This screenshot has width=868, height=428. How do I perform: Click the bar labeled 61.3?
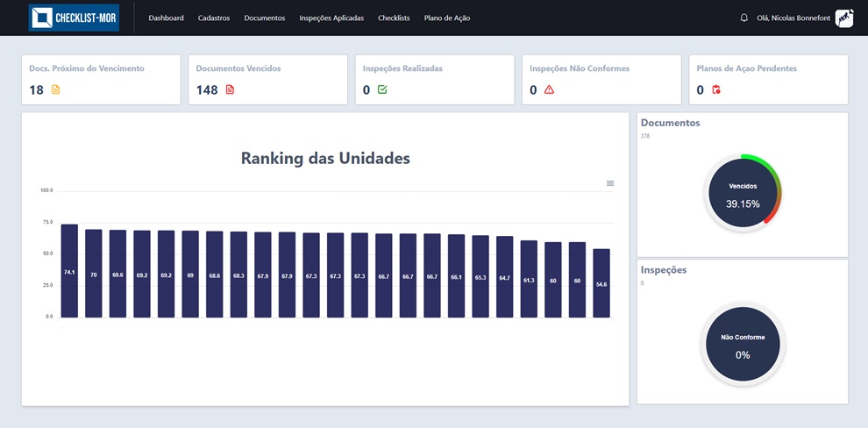(x=529, y=279)
